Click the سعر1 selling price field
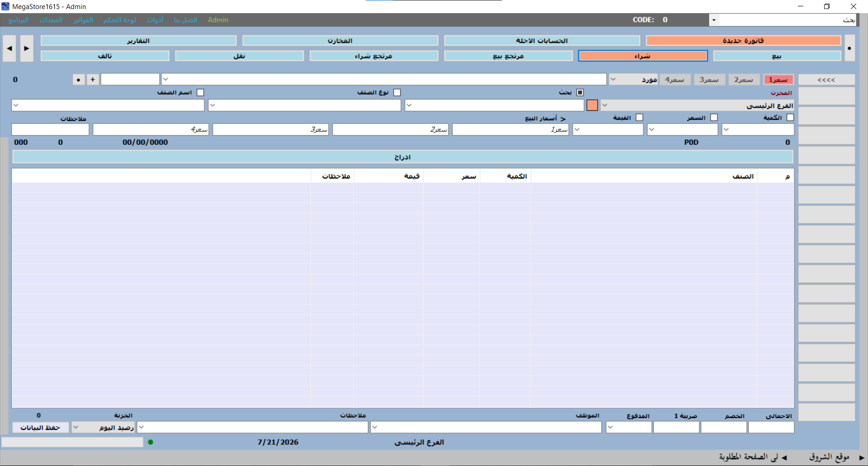This screenshot has width=868, height=466. point(510,130)
